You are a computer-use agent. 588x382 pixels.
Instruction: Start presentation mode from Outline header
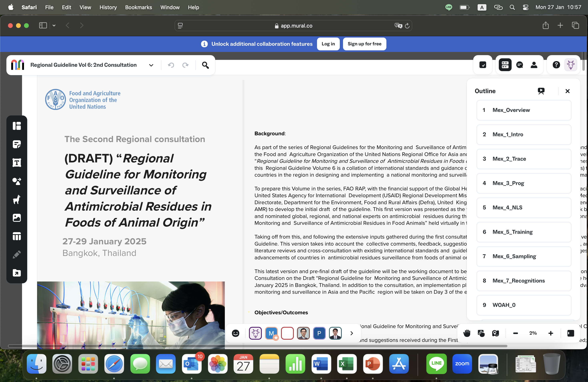point(541,91)
